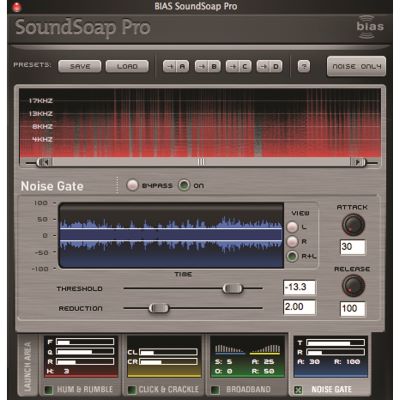This screenshot has height=400, width=400.
Task: Click the Reduction slider handle
Action: 159,308
